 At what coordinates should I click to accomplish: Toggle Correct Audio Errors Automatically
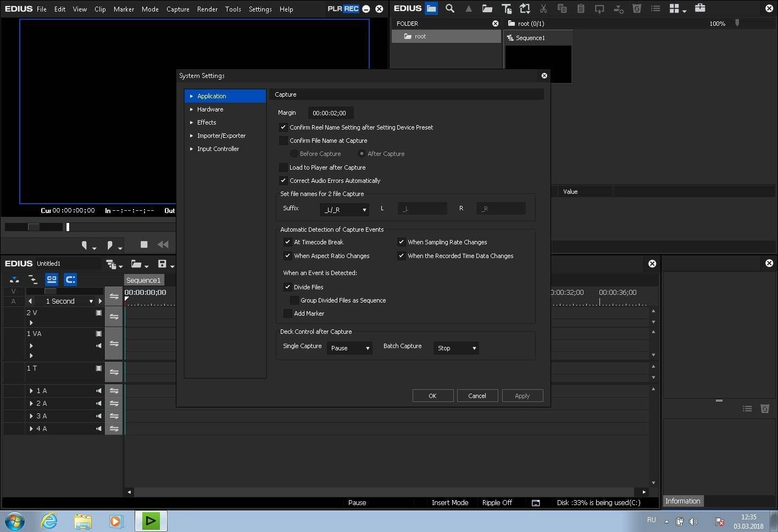coord(284,181)
